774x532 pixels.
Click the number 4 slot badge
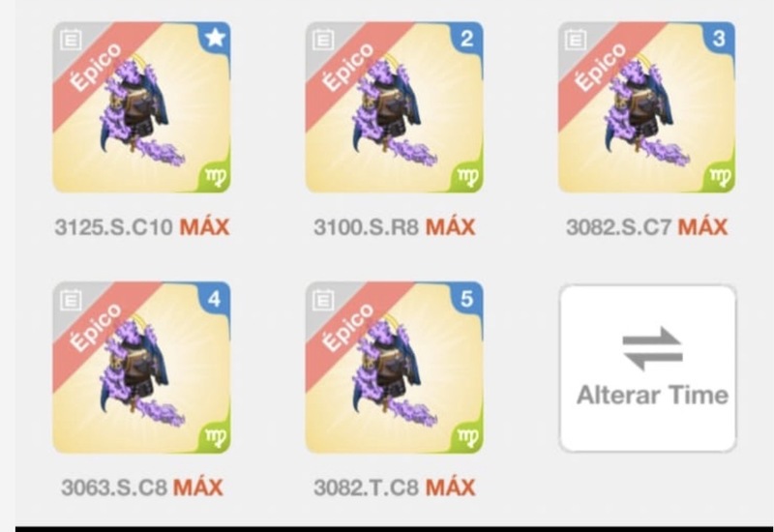click(214, 299)
